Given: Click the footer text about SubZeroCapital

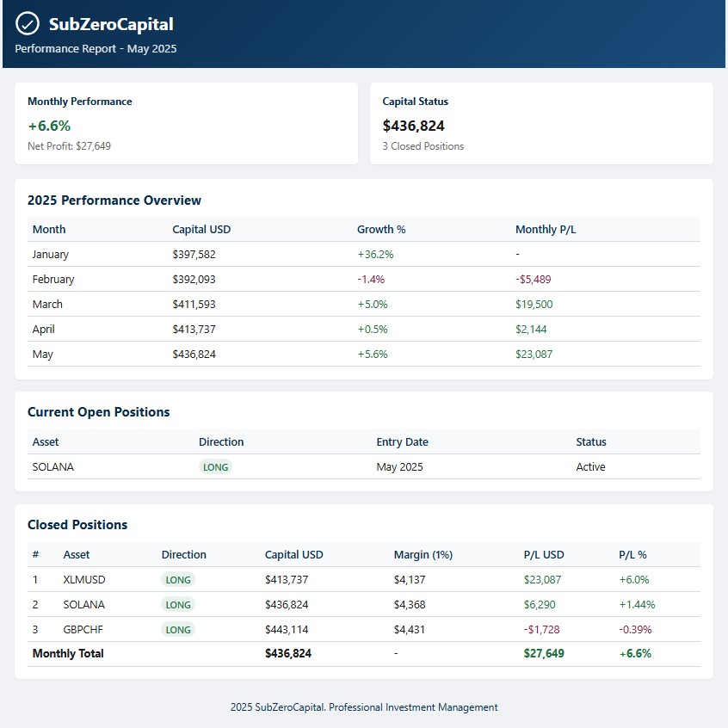Looking at the screenshot, I should [x=364, y=706].
